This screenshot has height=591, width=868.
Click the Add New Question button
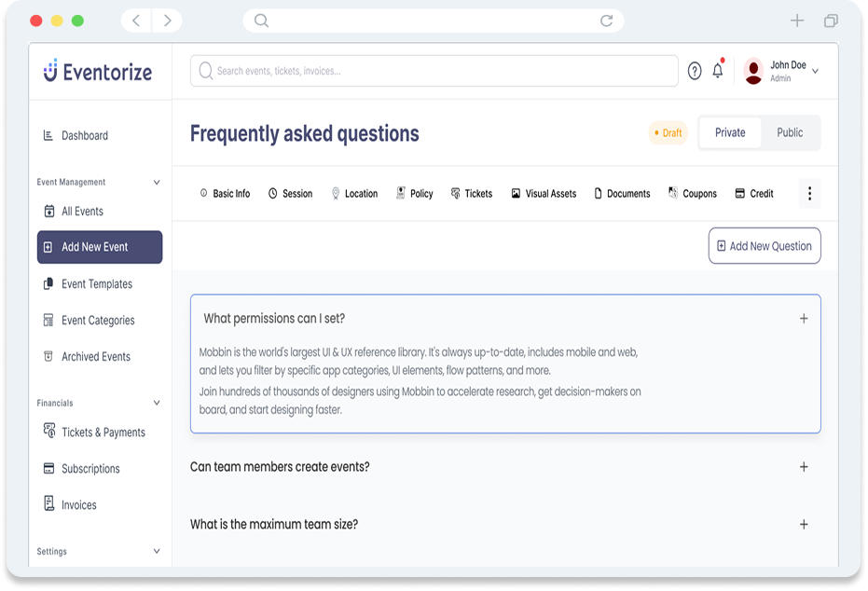[765, 246]
